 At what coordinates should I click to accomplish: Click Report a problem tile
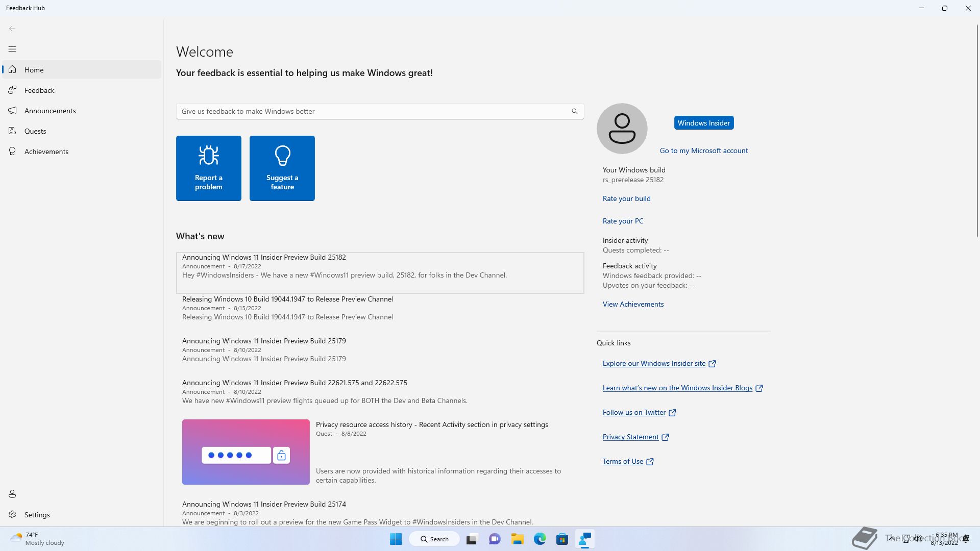tap(209, 168)
